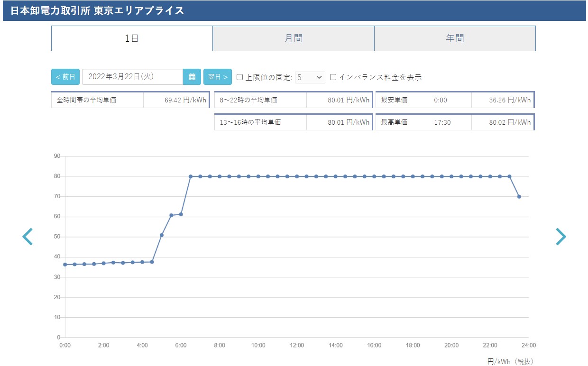Screen dimensions: 588x366
Task: Enable the 上限値の固定 checkbox
Action: [x=240, y=77]
